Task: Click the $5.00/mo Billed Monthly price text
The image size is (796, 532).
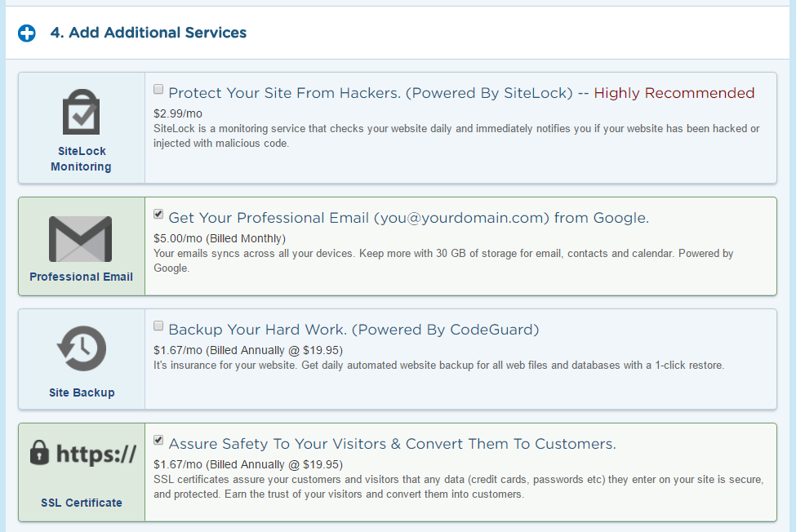Action: 220,238
